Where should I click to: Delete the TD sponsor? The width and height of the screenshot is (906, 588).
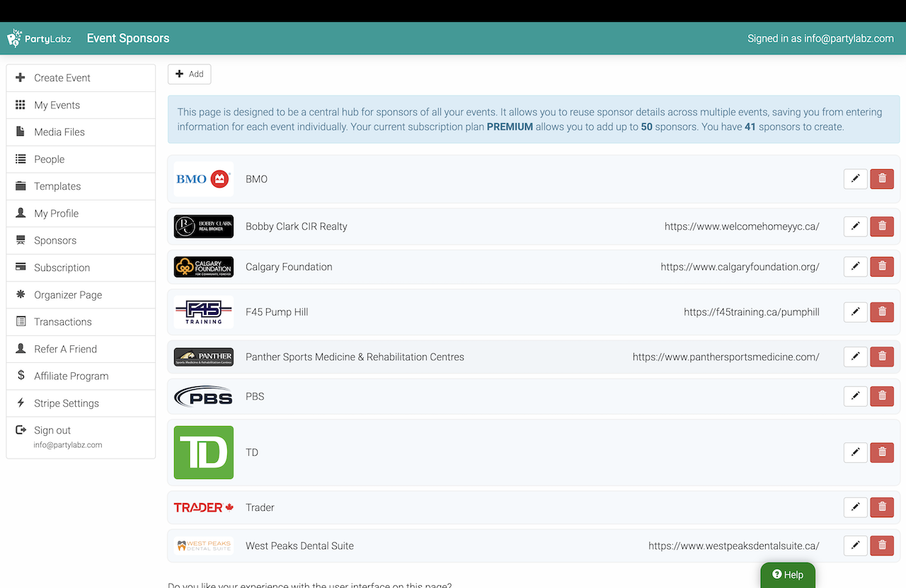pos(882,452)
